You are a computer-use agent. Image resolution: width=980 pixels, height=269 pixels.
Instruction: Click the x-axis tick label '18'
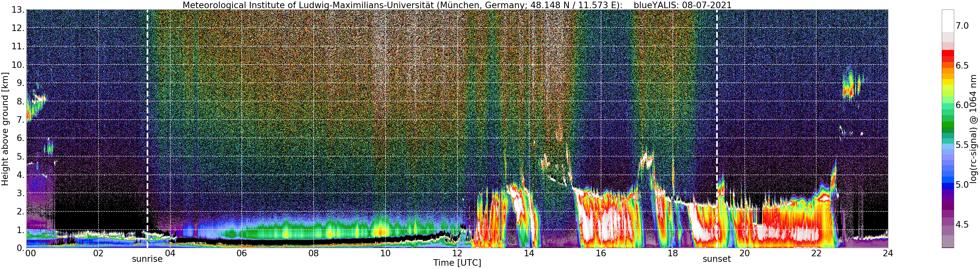point(673,253)
